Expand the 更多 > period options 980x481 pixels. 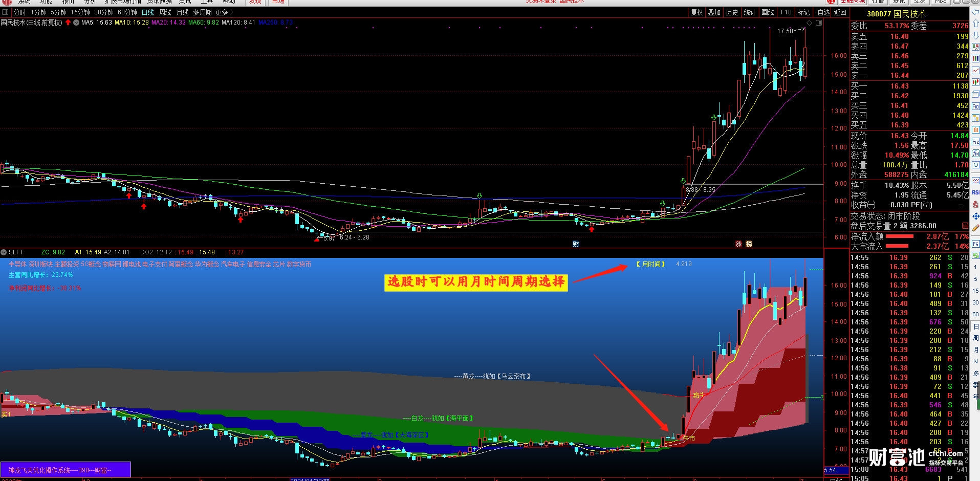tap(224, 12)
